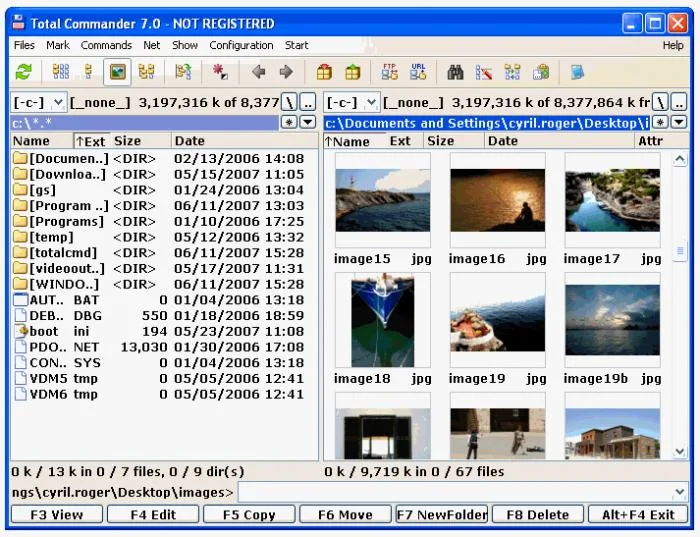The width and height of the screenshot is (700, 537).
Task: Open right panel directory history arrow
Action: click(679, 122)
